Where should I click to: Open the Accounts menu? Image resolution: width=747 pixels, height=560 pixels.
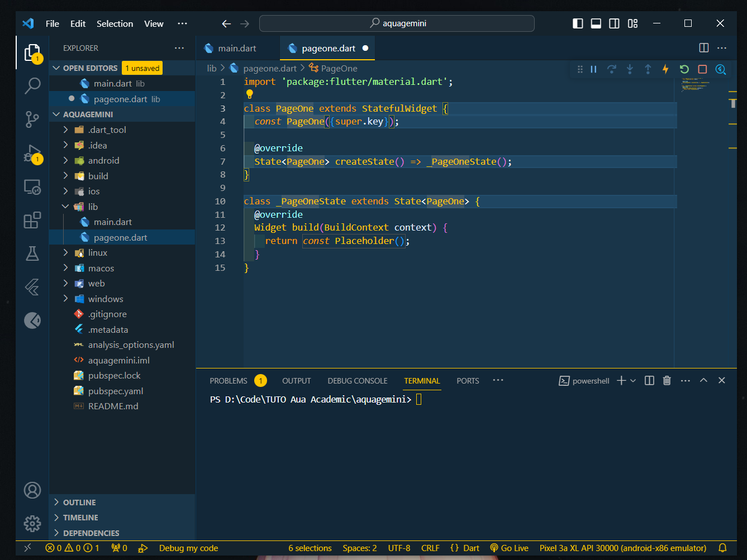[32, 490]
